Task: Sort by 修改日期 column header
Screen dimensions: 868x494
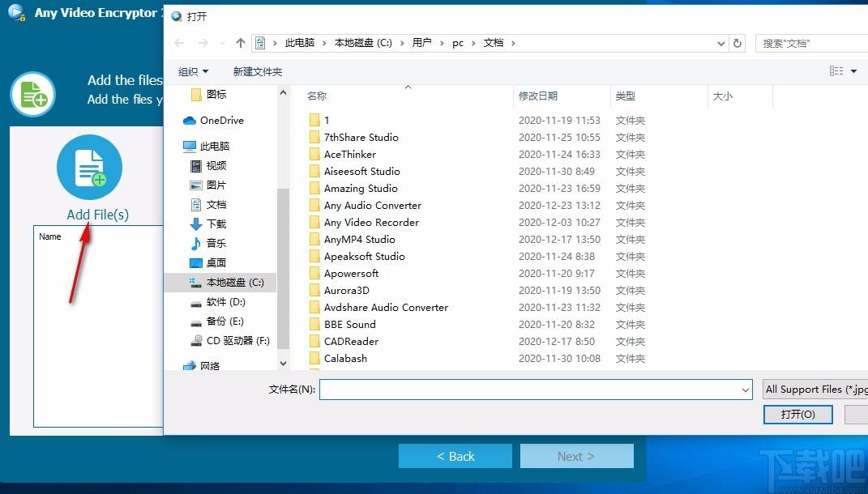Action: pyautogui.click(x=537, y=96)
